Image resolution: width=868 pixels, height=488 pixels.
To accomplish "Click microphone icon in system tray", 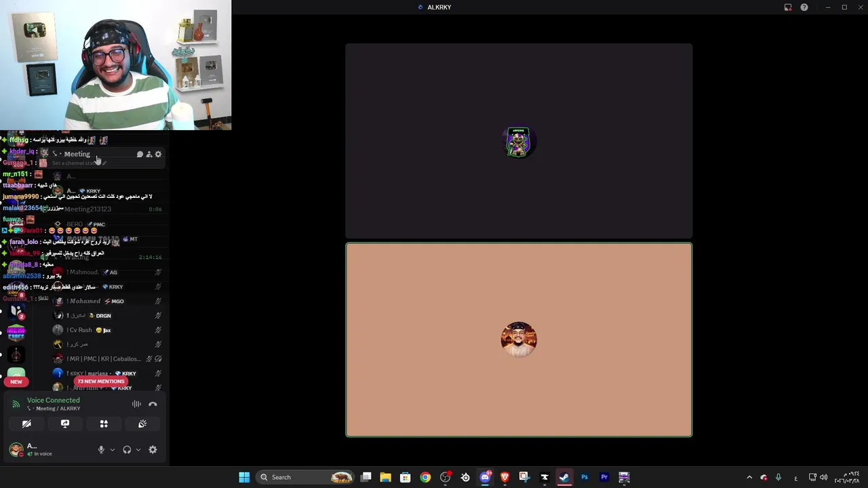I will (x=778, y=477).
